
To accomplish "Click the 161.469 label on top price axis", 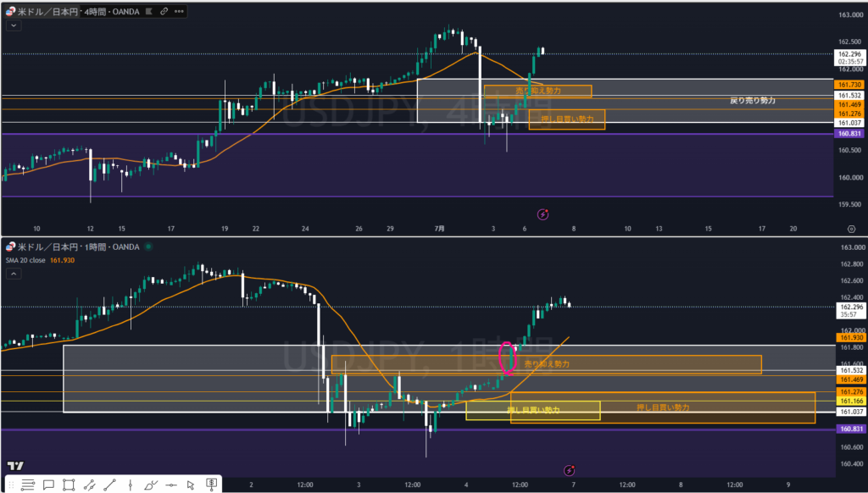I will point(849,104).
